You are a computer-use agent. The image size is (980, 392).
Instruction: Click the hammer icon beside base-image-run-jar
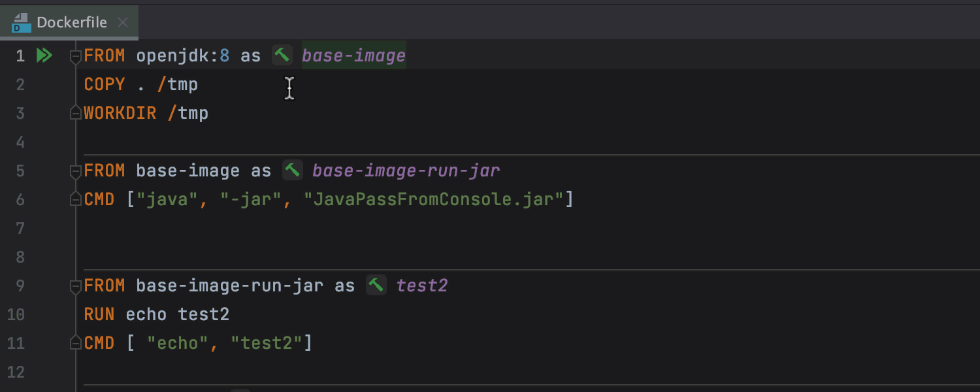coord(293,171)
